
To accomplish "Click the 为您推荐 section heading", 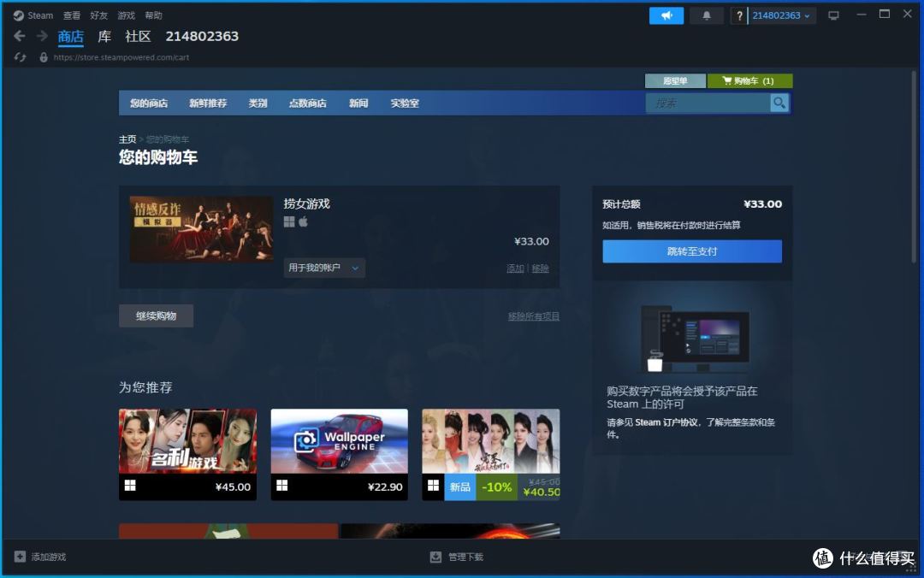I will pos(145,387).
